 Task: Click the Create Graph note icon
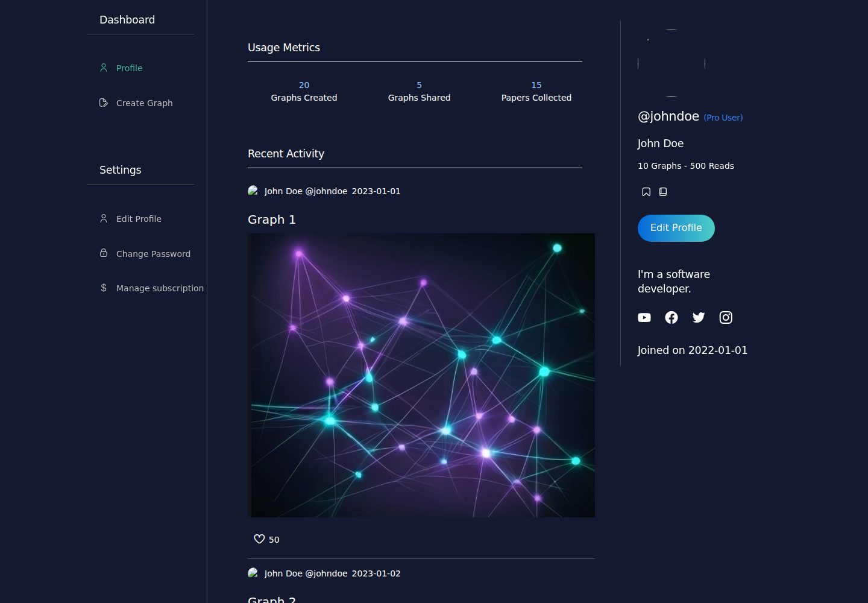pos(104,103)
